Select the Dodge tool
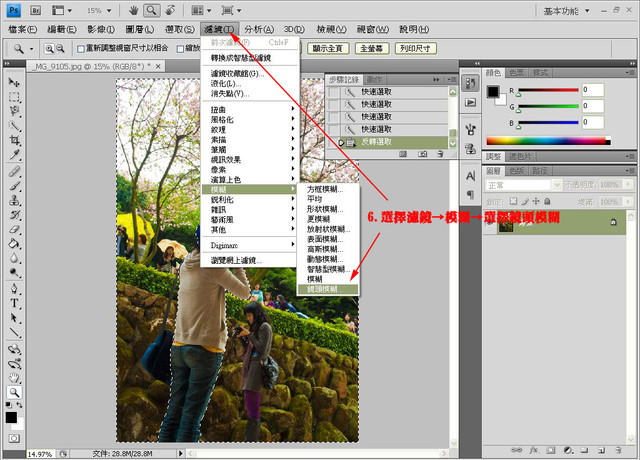The image size is (640, 460). [14, 272]
